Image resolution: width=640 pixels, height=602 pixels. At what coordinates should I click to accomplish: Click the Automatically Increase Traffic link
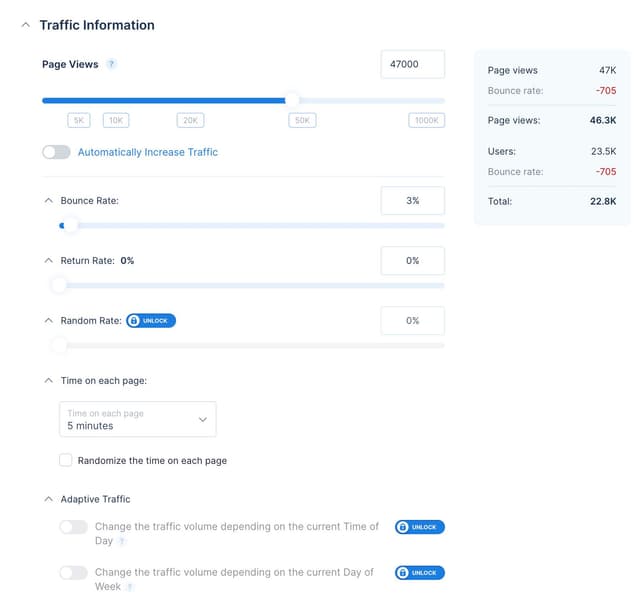148,152
